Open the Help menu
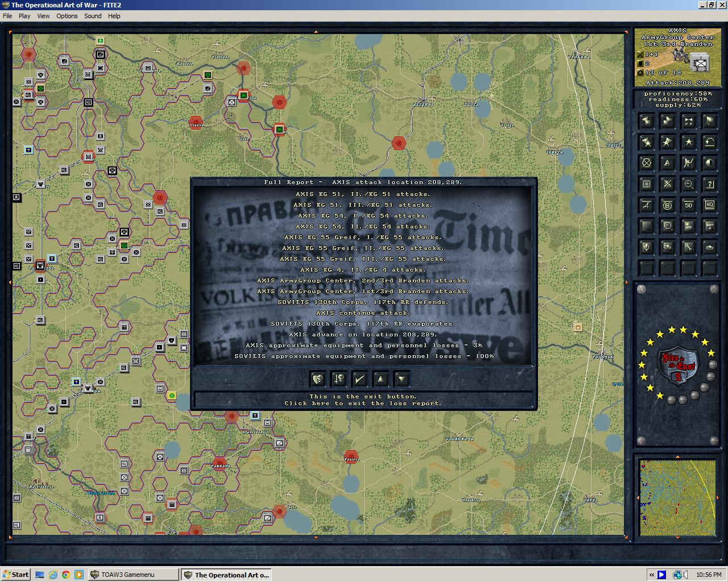 coord(114,16)
